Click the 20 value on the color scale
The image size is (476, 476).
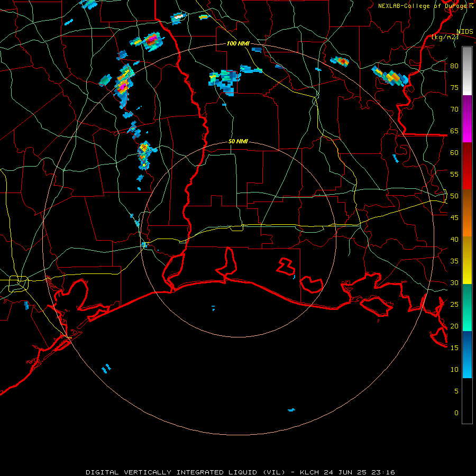coord(454,326)
